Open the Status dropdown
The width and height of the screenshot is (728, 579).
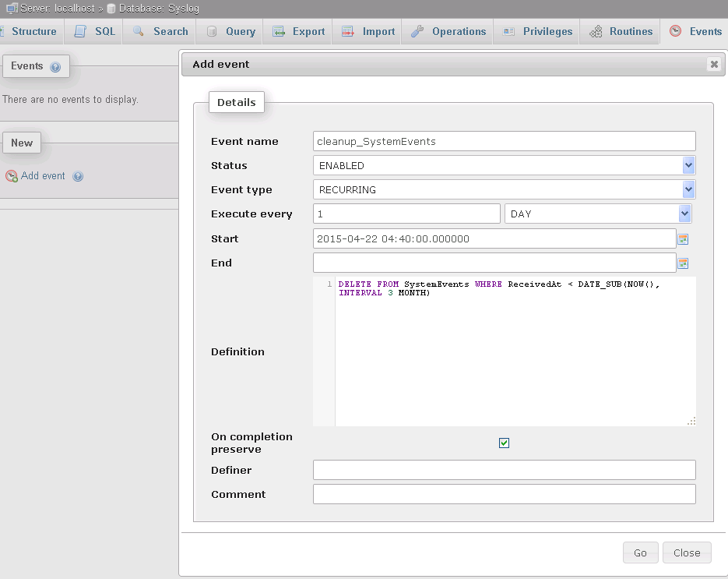pos(505,165)
